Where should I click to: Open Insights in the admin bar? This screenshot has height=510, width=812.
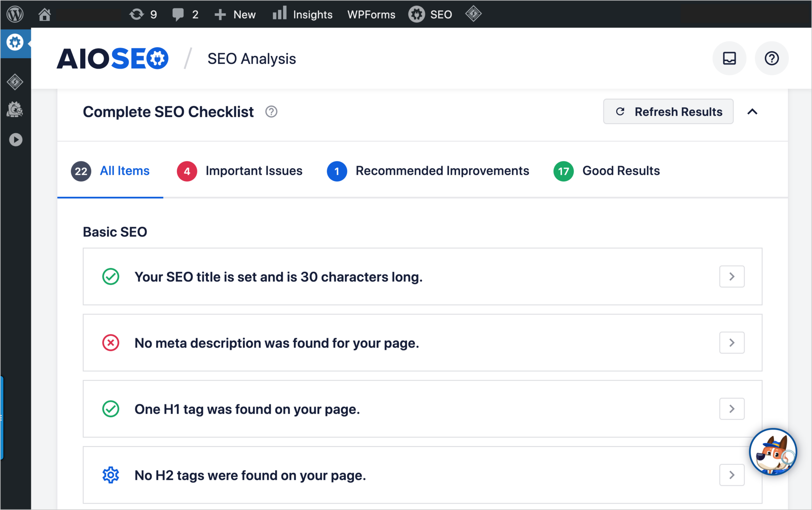303,15
